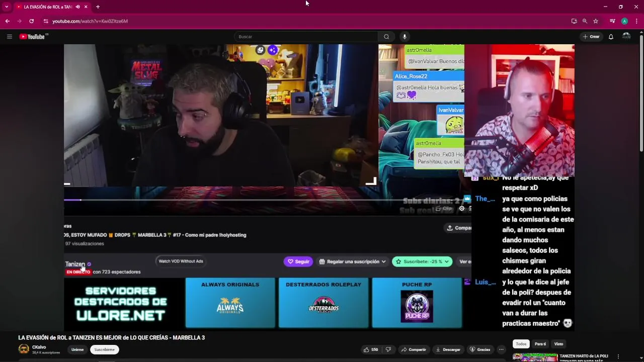644x362 pixels.
Task: Start voice search with the microphone icon
Action: 404,37
